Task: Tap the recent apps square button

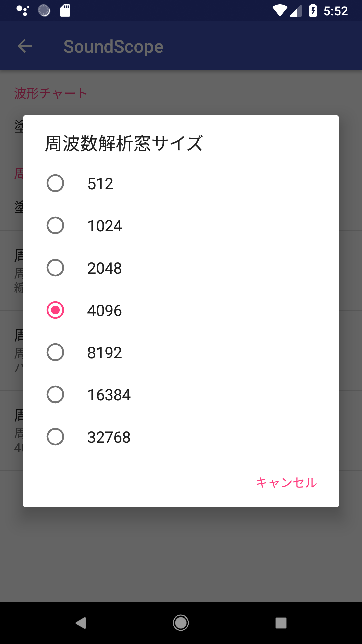Action: pos(281,623)
